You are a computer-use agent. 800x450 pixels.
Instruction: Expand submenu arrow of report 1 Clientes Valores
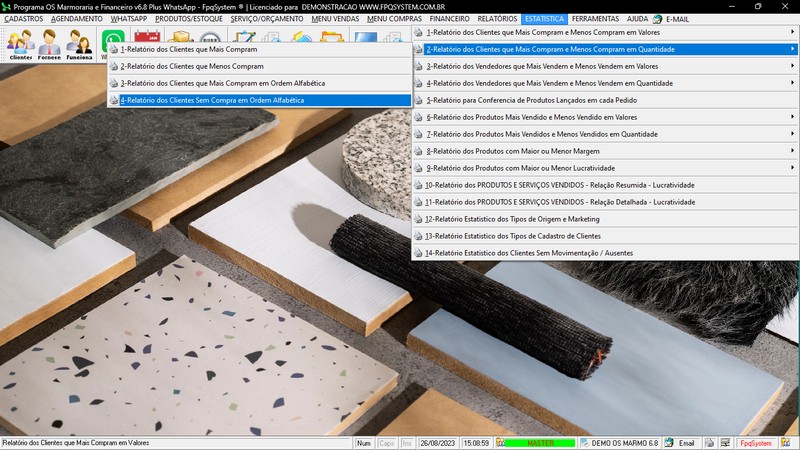coord(793,32)
